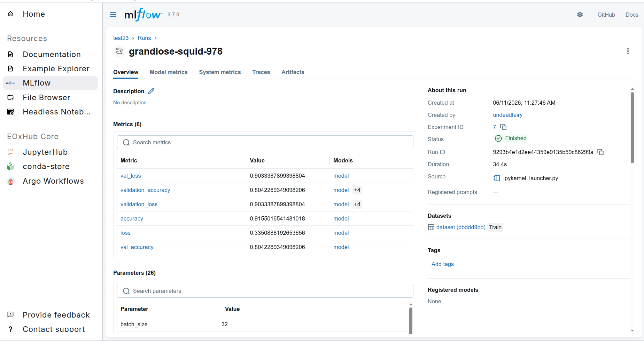Image resolution: width=644 pixels, height=344 pixels.
Task: Open model link in loss row
Action: coord(341,233)
